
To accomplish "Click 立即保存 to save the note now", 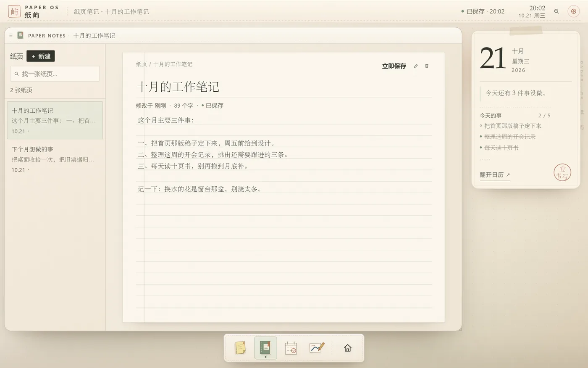I will [x=394, y=66].
